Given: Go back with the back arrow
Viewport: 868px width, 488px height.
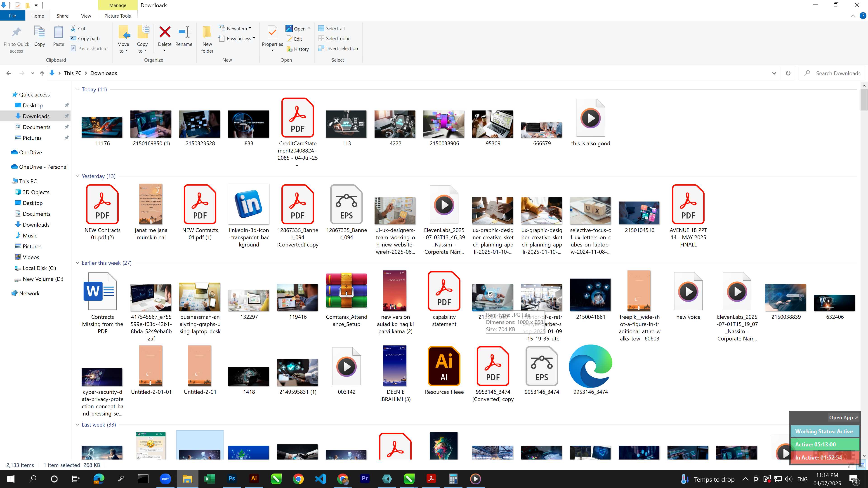Looking at the screenshot, I should click(x=9, y=73).
